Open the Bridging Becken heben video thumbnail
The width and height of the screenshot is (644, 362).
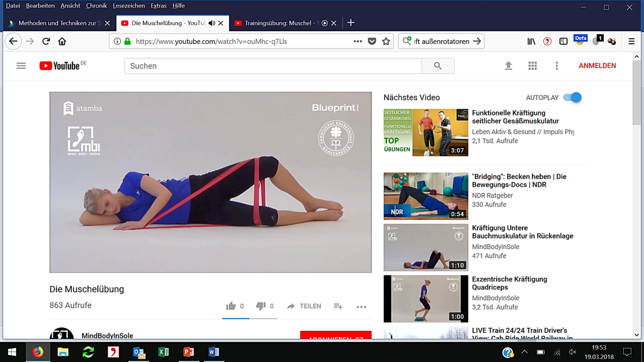tap(426, 196)
